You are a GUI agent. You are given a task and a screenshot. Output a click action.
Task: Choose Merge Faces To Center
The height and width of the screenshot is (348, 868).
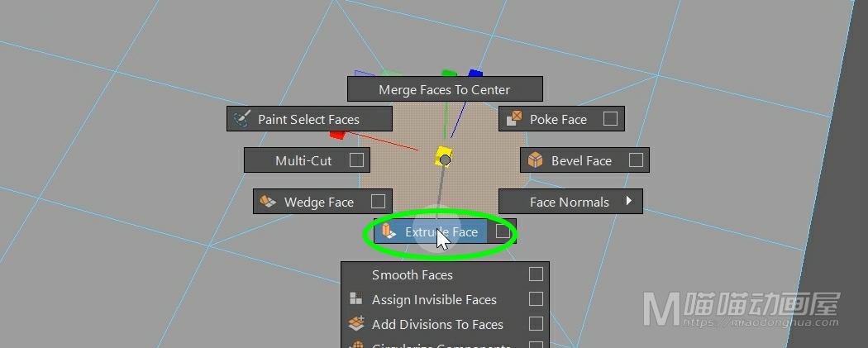pos(445,89)
